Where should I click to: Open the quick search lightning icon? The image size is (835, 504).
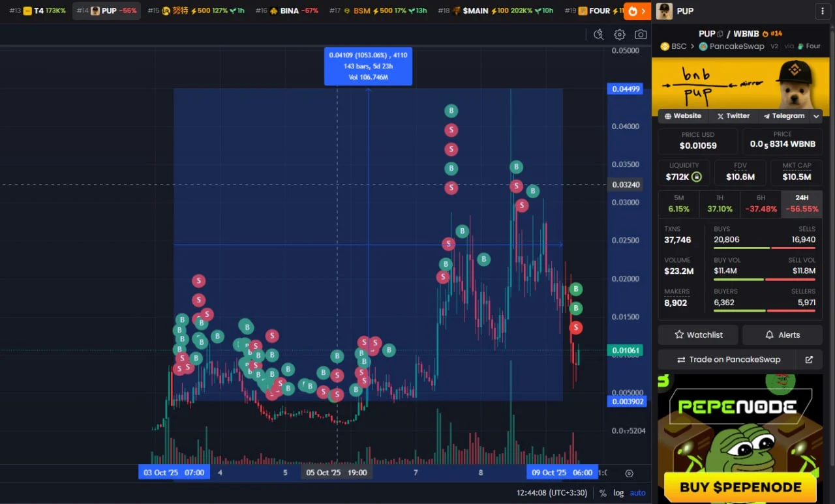pos(598,35)
